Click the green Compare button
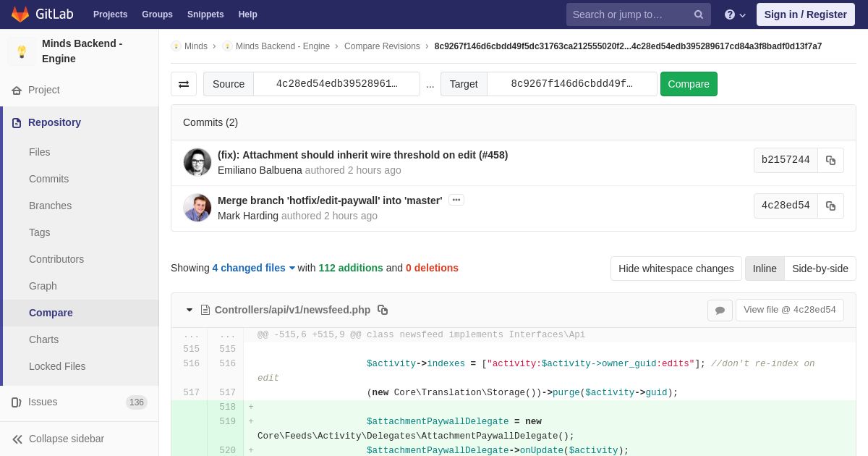 click(x=689, y=84)
